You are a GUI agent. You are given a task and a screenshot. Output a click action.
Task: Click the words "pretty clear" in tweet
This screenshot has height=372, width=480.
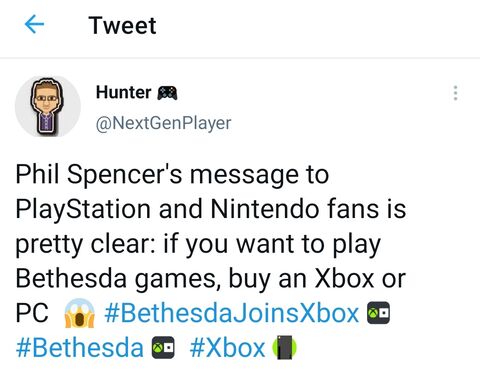[x=85, y=244]
